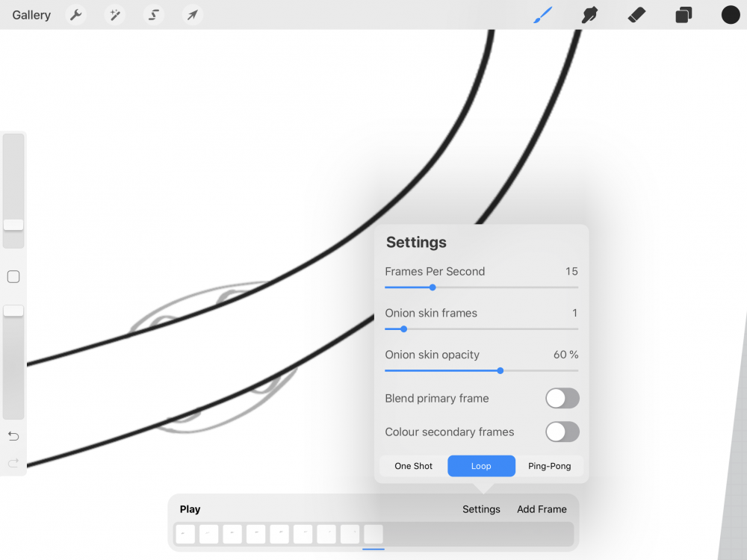Enable Blend primary frame switch
Viewport: 747px width, 560px height.
click(x=562, y=398)
